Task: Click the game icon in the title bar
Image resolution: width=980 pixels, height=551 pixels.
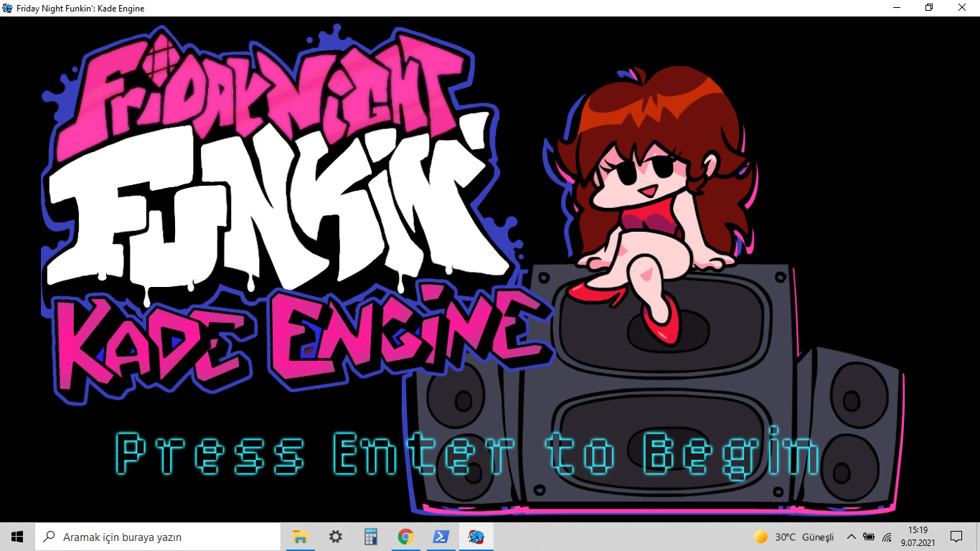Action: [x=7, y=8]
